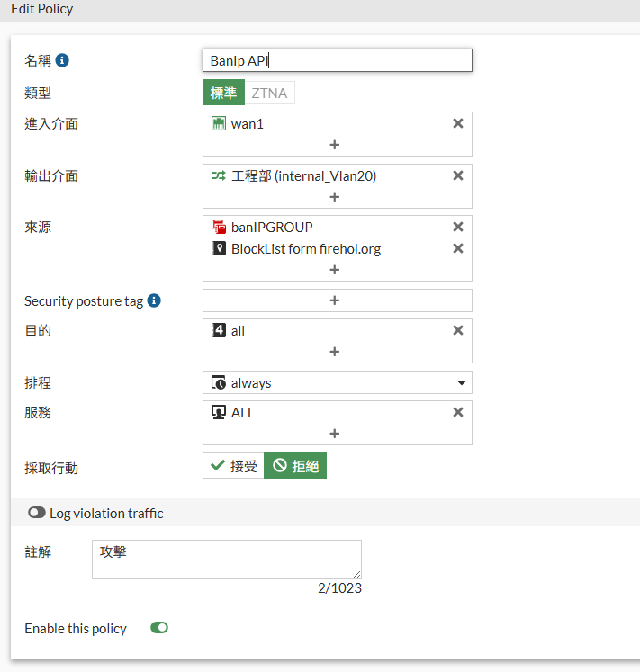Remove the 'all' destination entry
The height and width of the screenshot is (672, 640).
[457, 331]
